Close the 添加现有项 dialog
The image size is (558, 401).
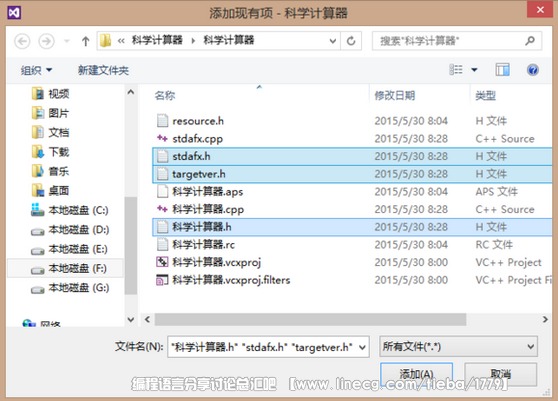click(540, 10)
